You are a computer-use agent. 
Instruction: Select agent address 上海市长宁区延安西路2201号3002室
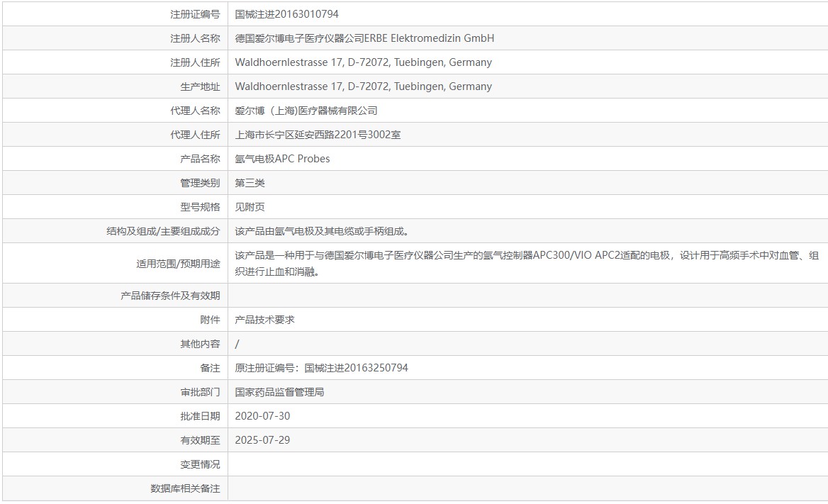pos(318,135)
